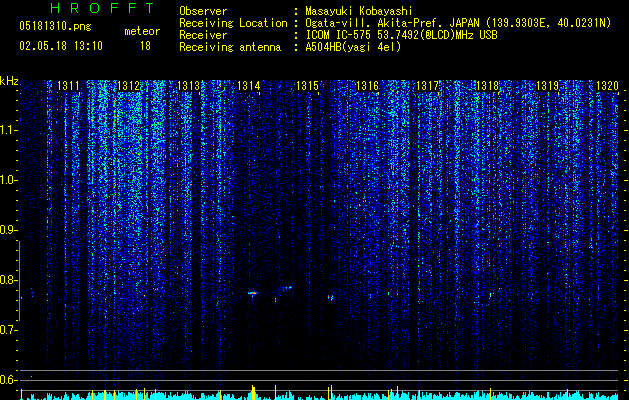This screenshot has width=629, height=400.
Task: Click the meteor count value 18
Action: click(x=145, y=46)
